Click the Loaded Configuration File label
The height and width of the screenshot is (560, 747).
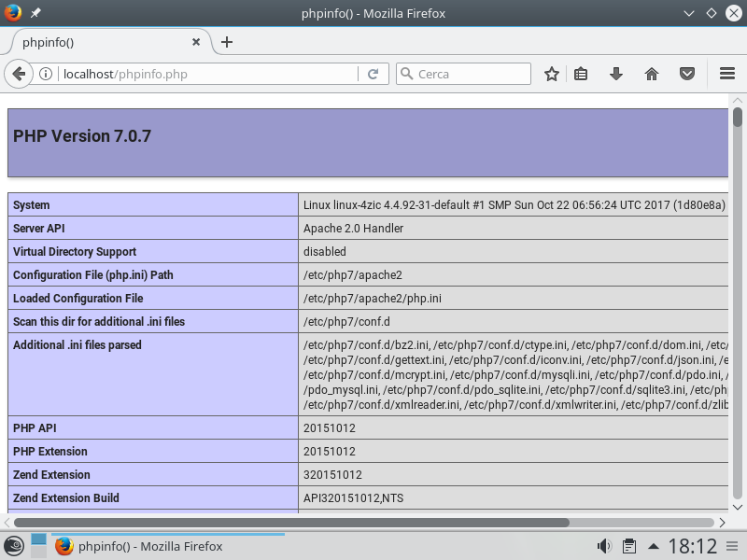click(x=78, y=298)
